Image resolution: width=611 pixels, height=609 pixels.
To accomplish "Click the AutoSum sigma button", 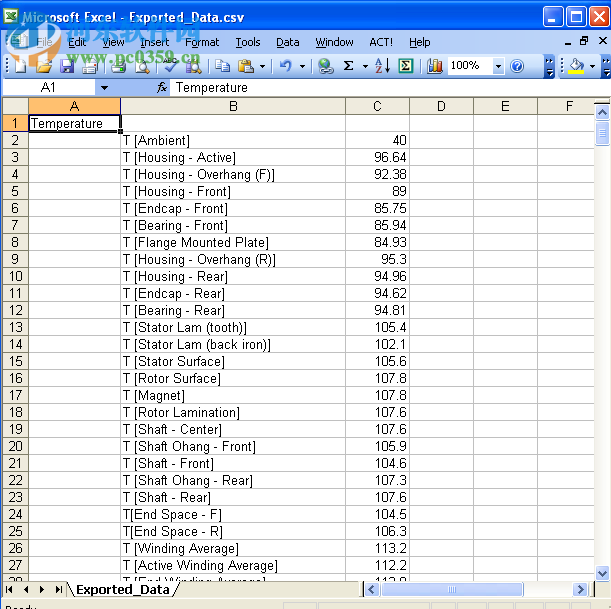I will (x=349, y=66).
